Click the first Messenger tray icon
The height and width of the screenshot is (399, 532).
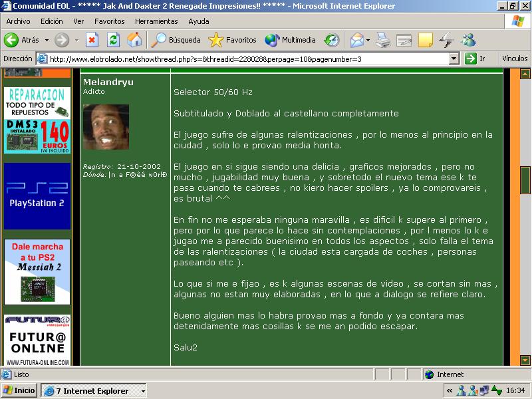point(461,391)
